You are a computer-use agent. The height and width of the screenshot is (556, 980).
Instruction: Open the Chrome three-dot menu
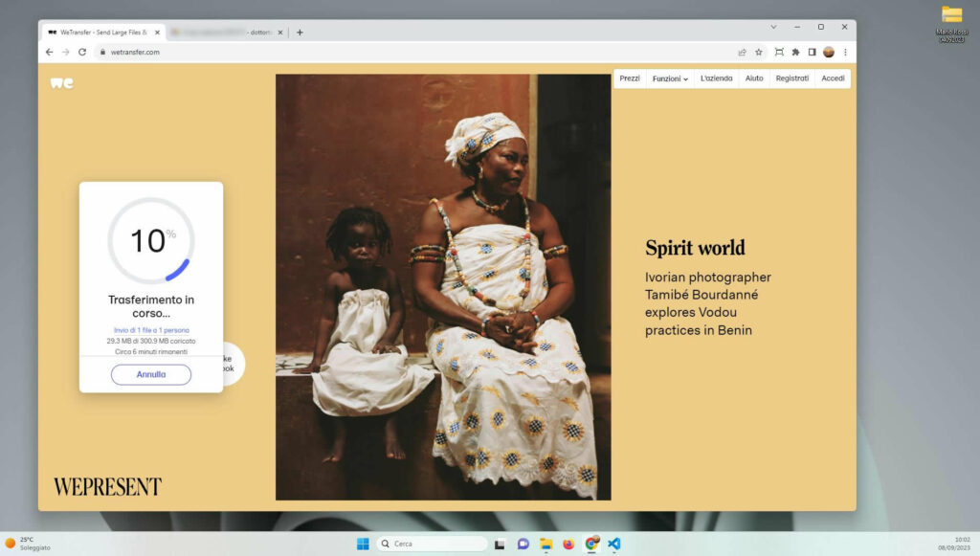tap(846, 53)
